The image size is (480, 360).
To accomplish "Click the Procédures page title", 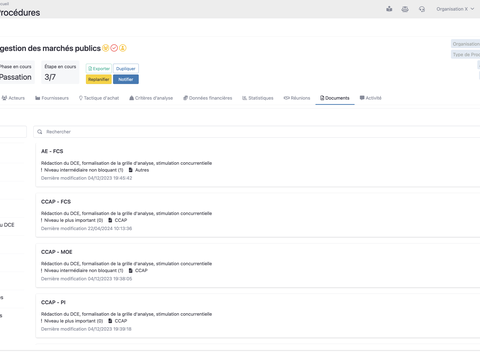I will 19,13.
